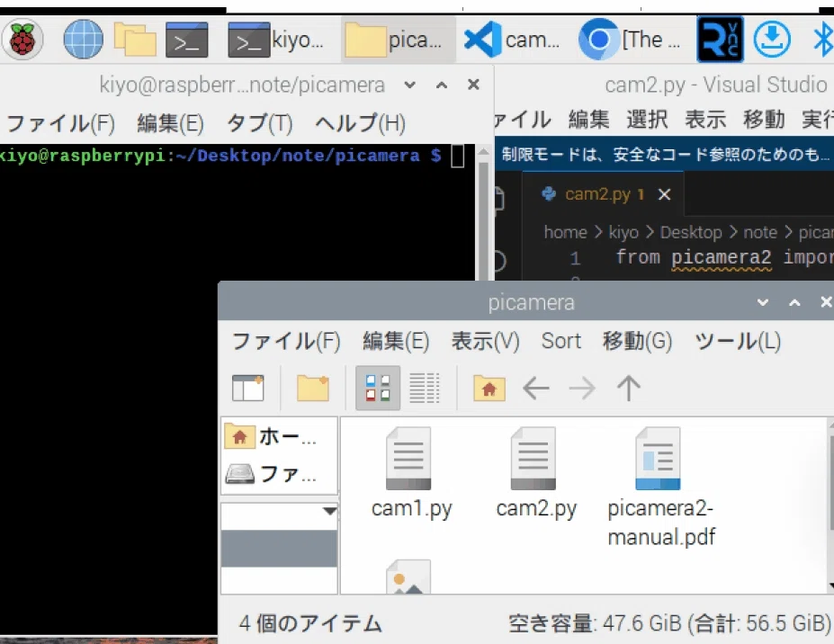The image size is (834, 644).
Task: Switch to the Chromium taskbar entry
Action: click(x=630, y=40)
